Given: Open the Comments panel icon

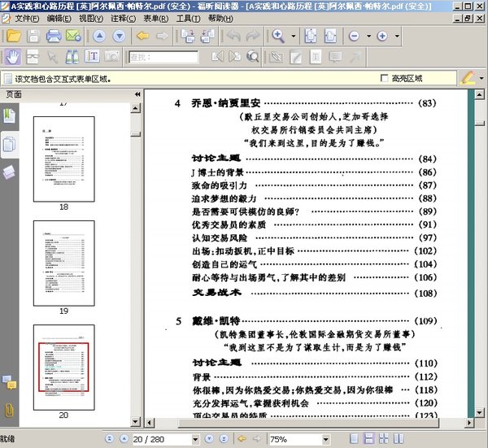Looking at the screenshot, I should coord(9,382).
